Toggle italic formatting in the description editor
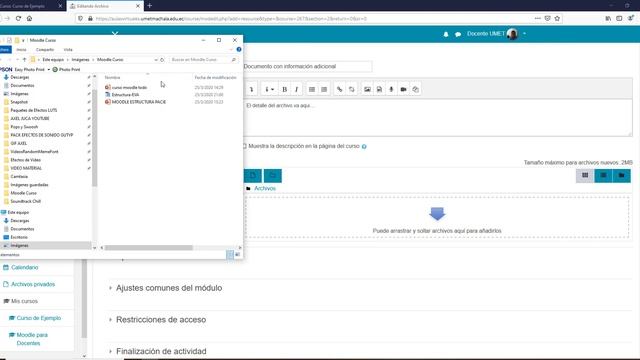This screenshot has width=640, height=360. (296, 89)
